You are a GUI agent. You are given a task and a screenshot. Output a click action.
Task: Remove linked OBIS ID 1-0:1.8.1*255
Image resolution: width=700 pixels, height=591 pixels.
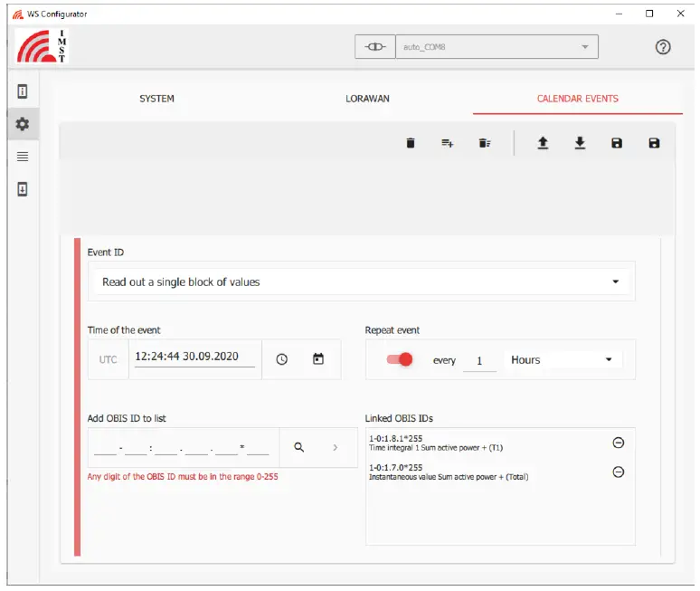coord(619,443)
